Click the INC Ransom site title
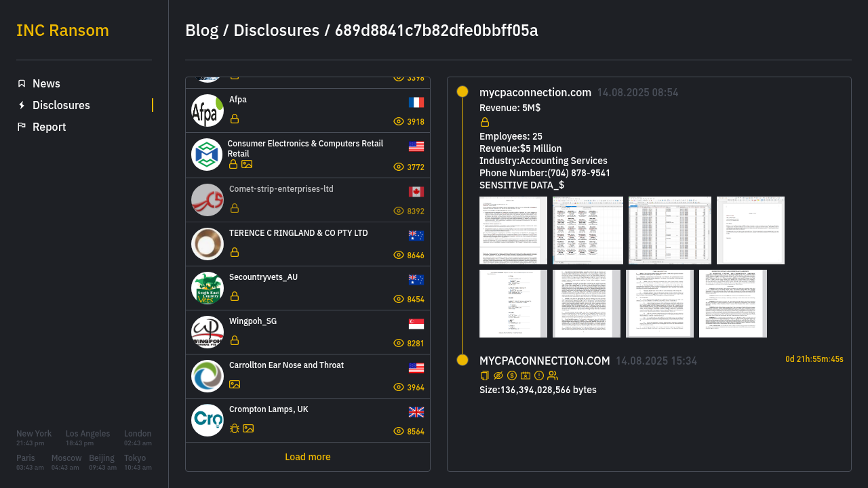Viewport: 868px width, 488px height. click(x=62, y=30)
